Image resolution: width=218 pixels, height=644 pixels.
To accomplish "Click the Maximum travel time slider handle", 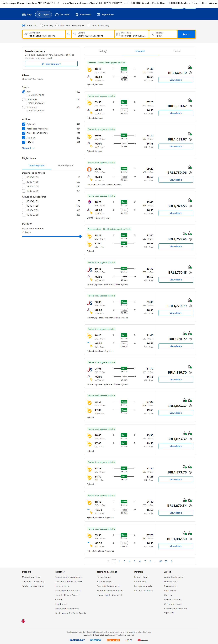I will point(80,236).
